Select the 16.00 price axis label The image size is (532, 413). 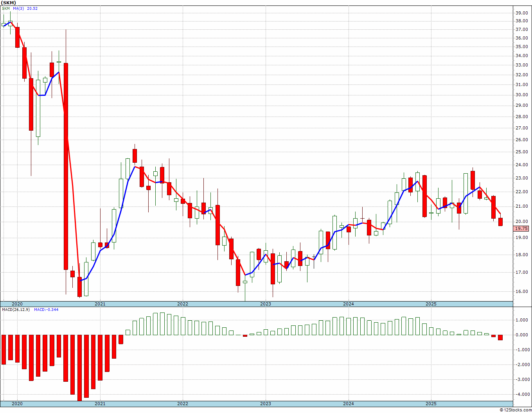point(521,291)
